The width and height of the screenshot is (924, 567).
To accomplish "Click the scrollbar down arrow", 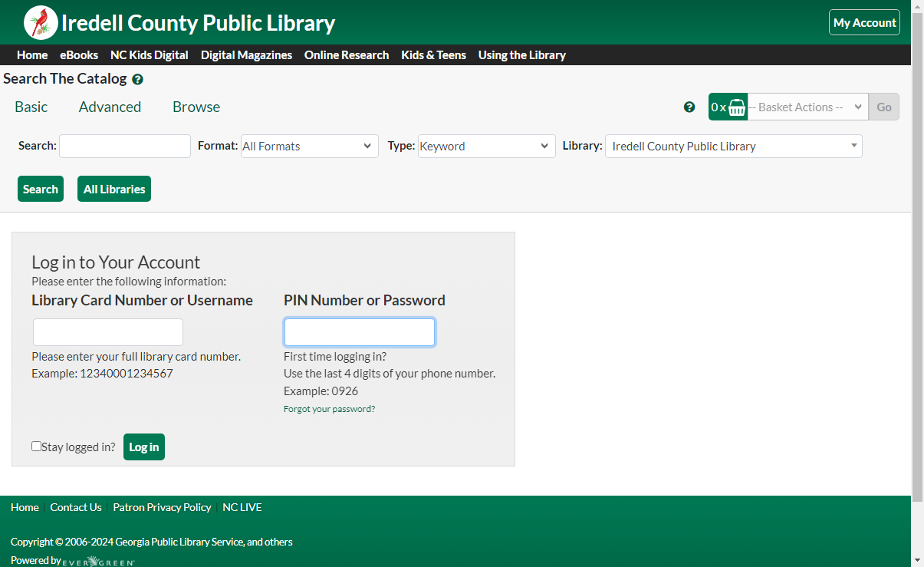I will coord(918,560).
